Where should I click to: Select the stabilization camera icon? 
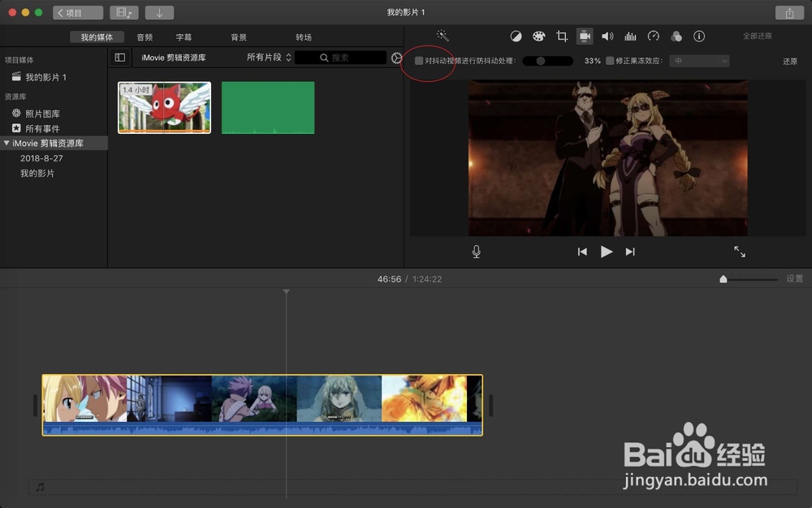(x=585, y=37)
